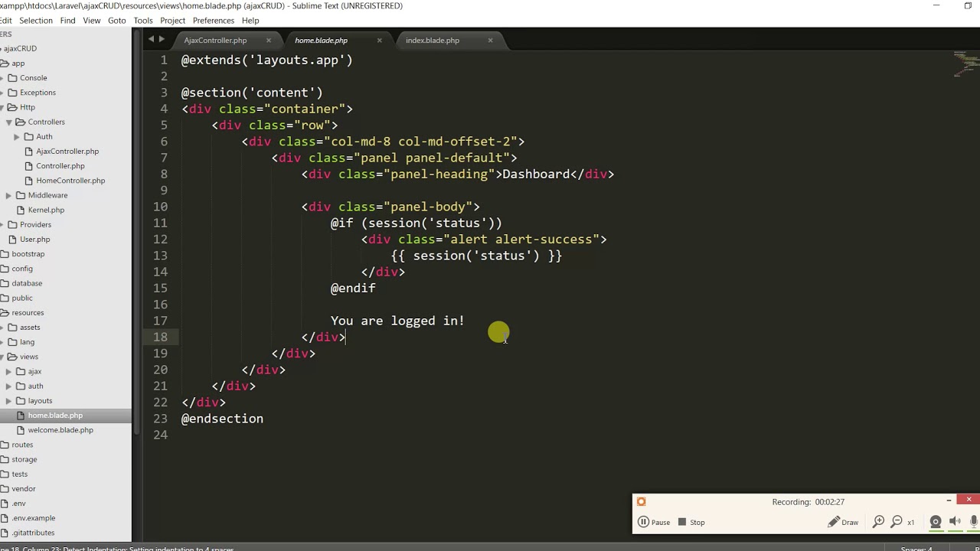Open the Goto menu
Viewport: 980px width, 551px height.
point(117,21)
